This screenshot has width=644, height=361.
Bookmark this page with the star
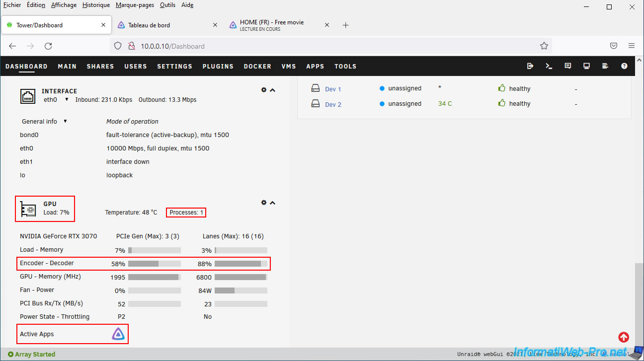click(544, 46)
